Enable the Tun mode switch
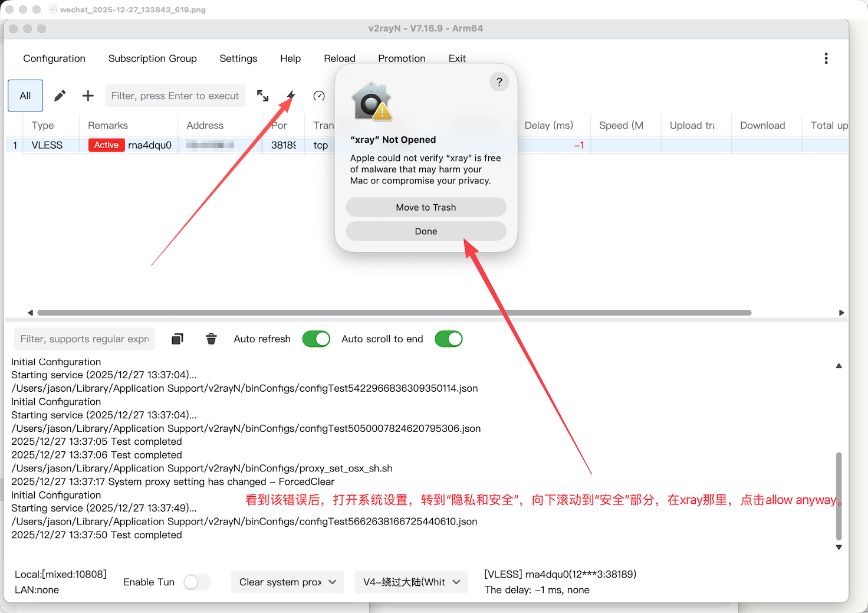 (x=197, y=582)
